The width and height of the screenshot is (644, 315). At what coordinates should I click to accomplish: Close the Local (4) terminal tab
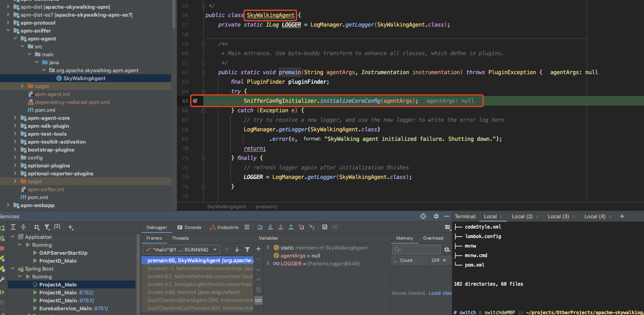[610, 217]
